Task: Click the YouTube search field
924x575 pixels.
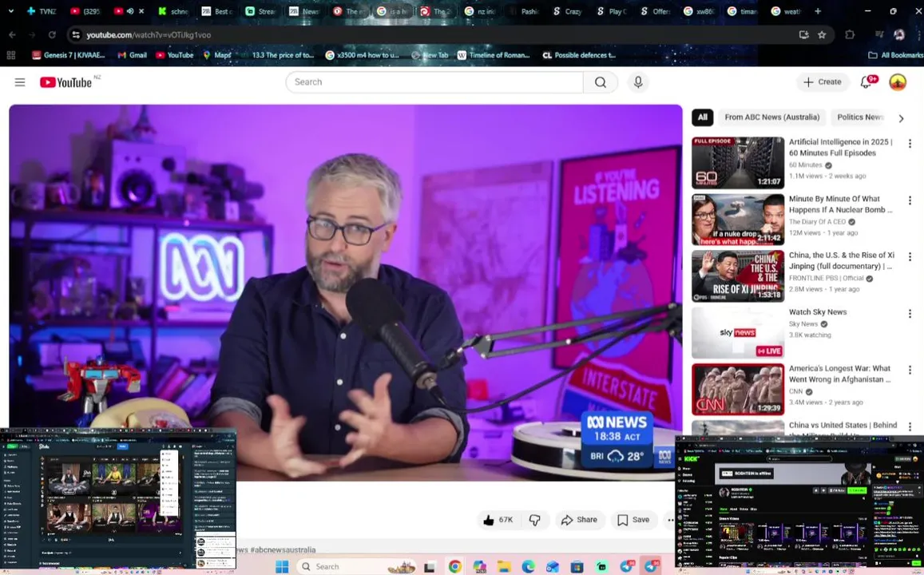Action: pyautogui.click(x=435, y=82)
